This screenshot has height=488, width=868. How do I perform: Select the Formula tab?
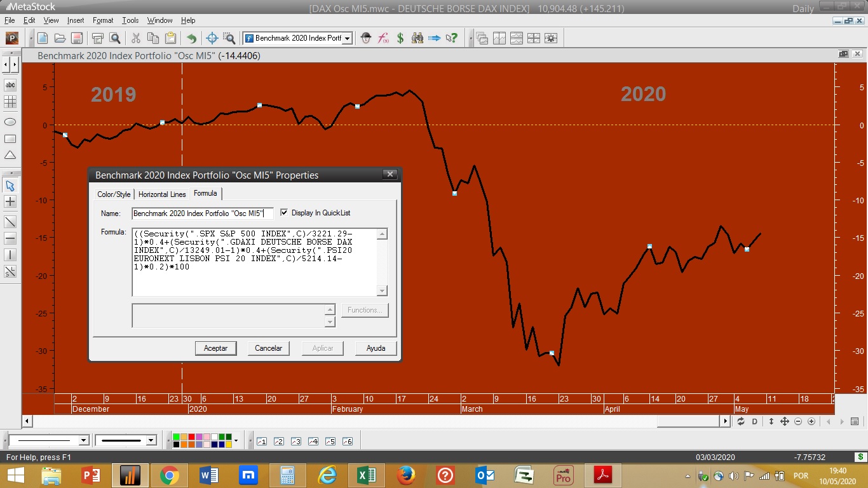click(205, 193)
